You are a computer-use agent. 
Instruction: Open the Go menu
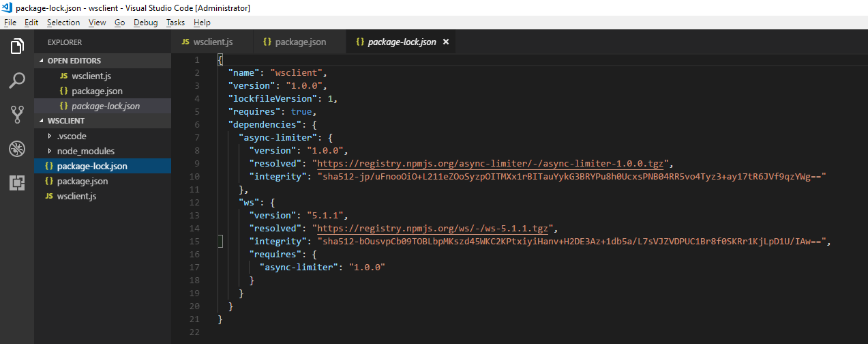[120, 23]
